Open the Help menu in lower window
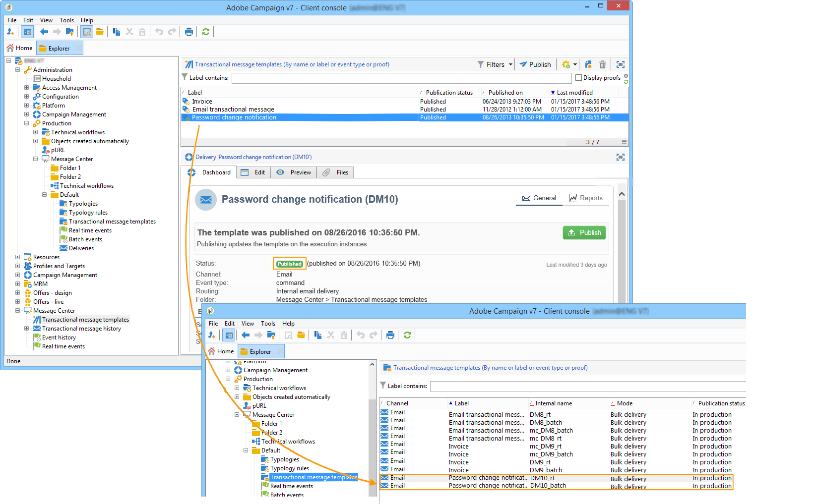The height and width of the screenshot is (504, 815). [x=288, y=324]
